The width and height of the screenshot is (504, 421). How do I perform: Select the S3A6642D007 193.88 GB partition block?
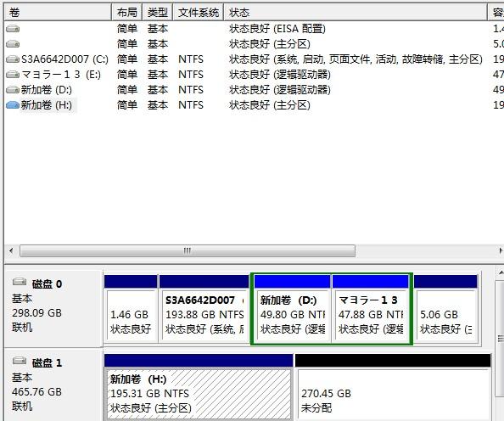click(x=204, y=309)
